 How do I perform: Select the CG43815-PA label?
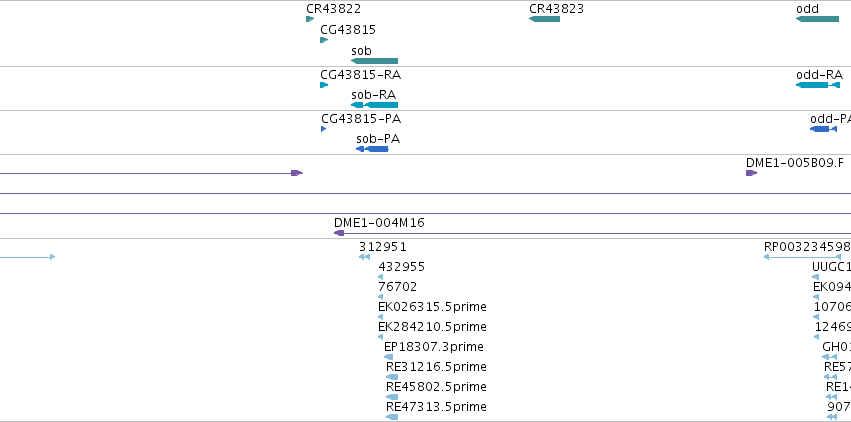[x=361, y=119]
